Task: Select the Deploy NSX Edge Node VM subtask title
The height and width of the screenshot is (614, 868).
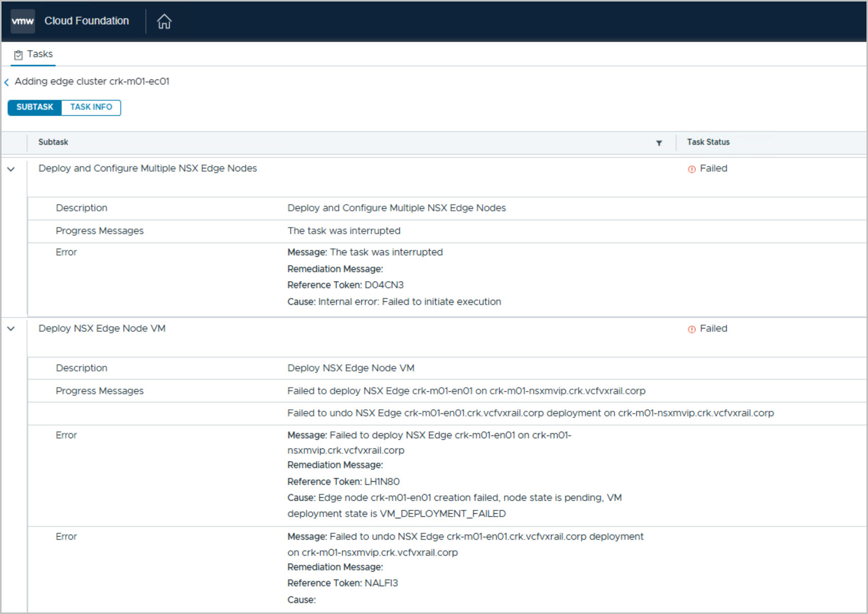Action: coord(102,328)
